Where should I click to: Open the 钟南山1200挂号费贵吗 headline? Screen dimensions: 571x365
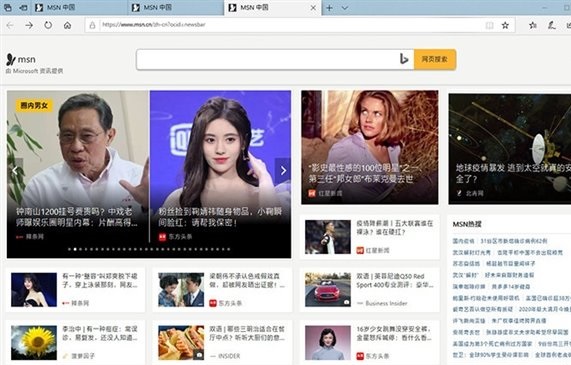pyautogui.click(x=76, y=217)
